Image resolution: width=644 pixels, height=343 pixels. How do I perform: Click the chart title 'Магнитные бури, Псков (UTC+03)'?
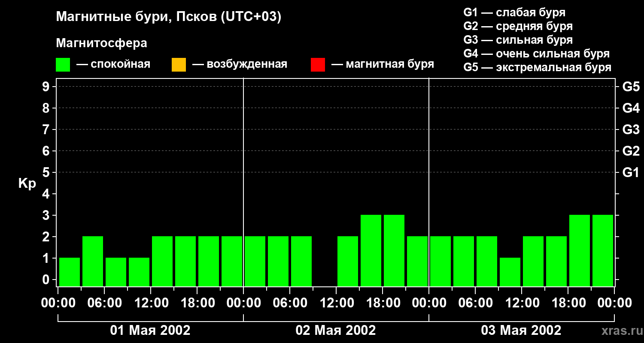169,17
